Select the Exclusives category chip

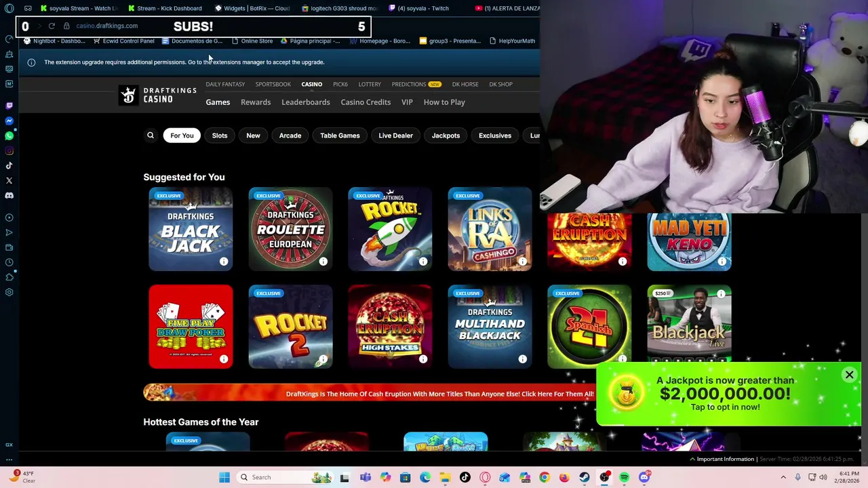tap(495, 136)
